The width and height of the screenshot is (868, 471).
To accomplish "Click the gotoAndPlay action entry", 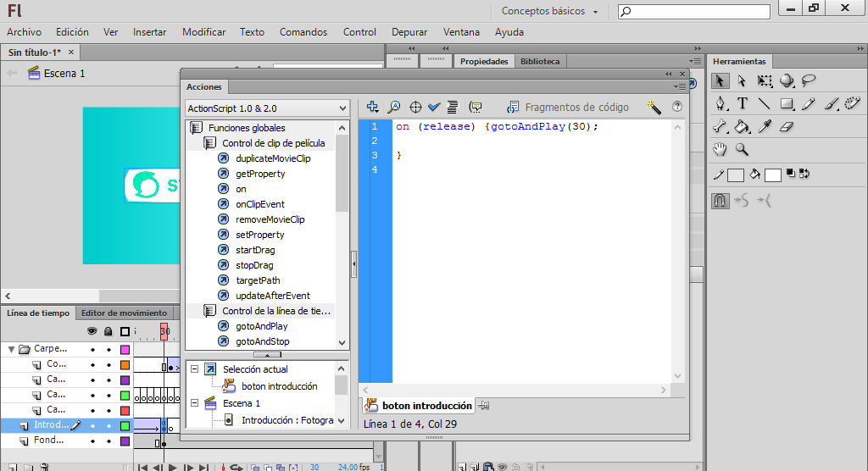I will (262, 326).
